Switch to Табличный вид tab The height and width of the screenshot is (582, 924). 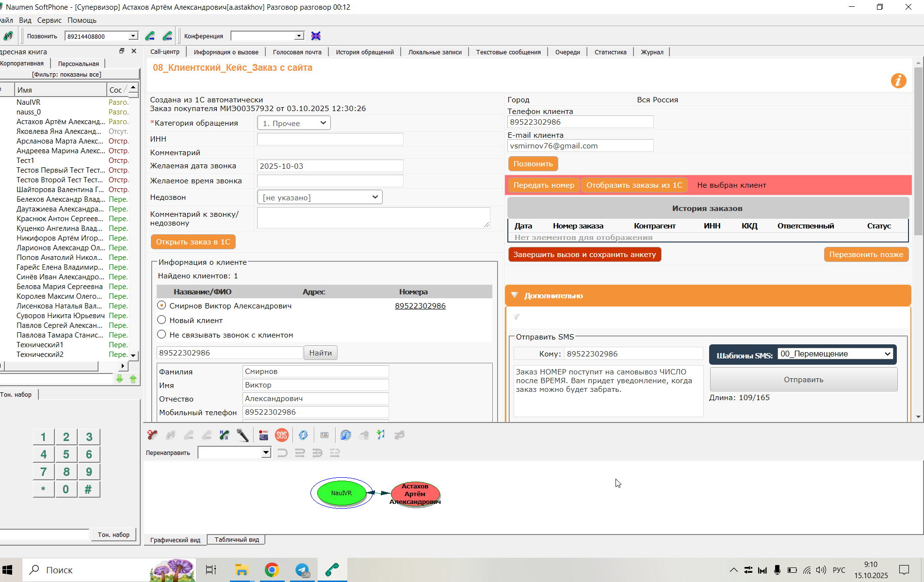tap(237, 540)
